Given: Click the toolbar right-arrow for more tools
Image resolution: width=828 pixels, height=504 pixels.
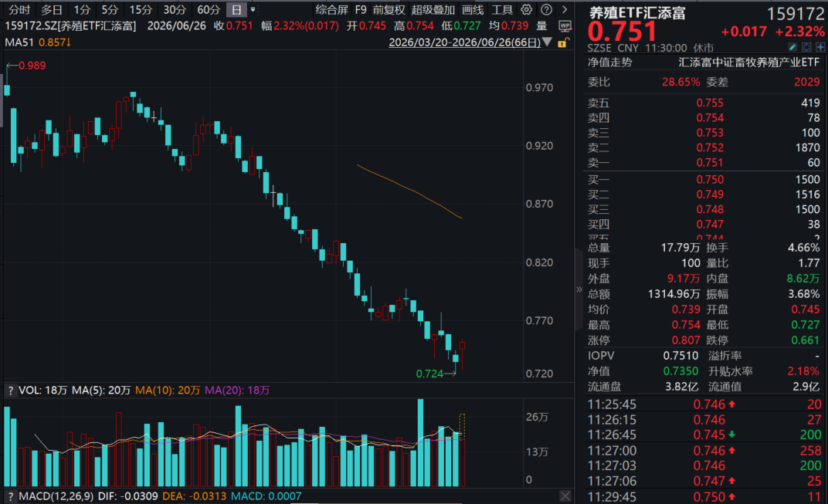Looking at the screenshot, I should [565, 9].
